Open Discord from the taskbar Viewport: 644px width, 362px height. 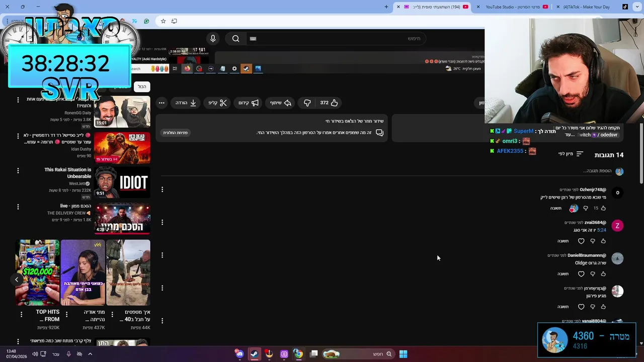point(239,354)
